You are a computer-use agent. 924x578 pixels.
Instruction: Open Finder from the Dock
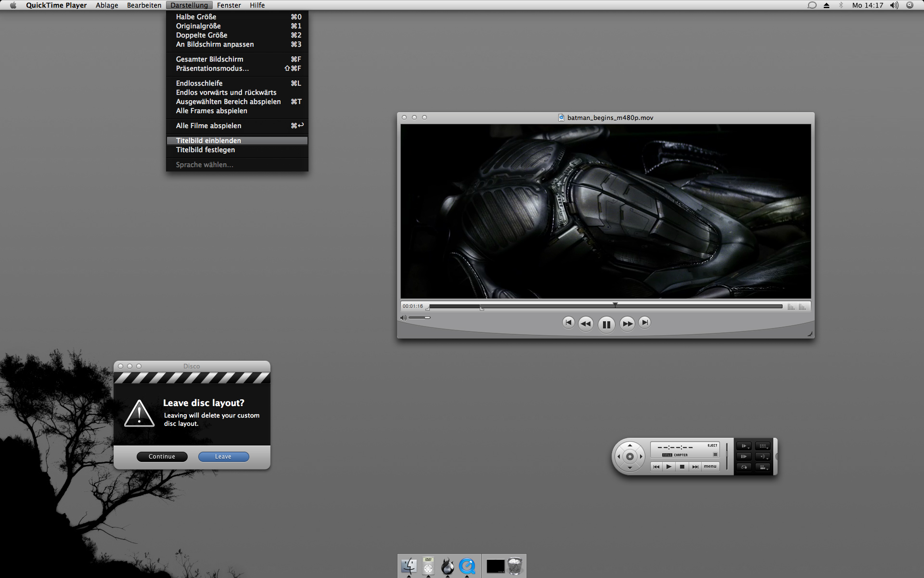tap(409, 566)
